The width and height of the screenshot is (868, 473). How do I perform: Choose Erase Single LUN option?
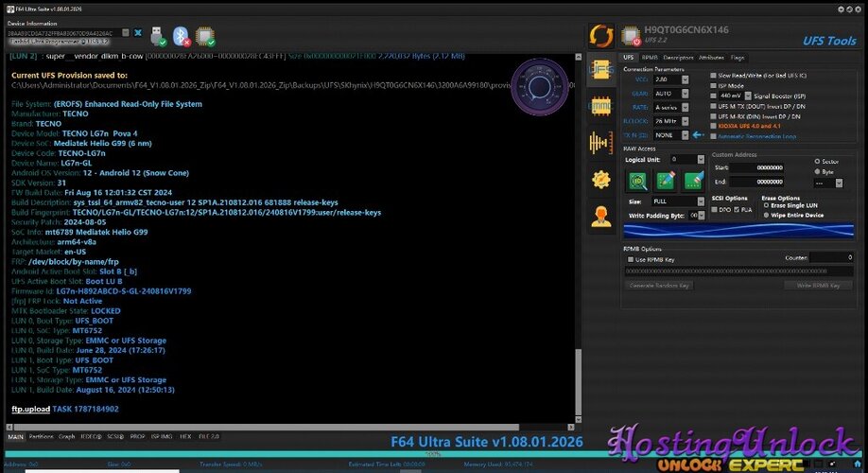click(x=766, y=205)
